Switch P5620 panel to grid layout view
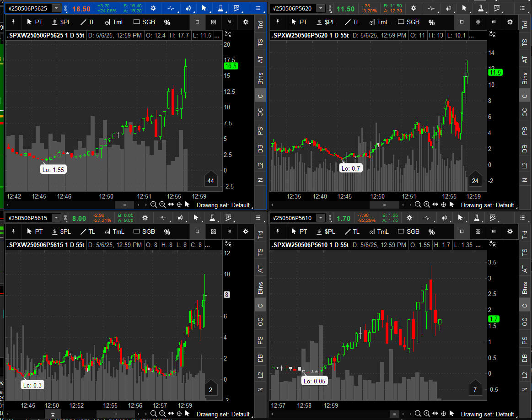 point(478,22)
